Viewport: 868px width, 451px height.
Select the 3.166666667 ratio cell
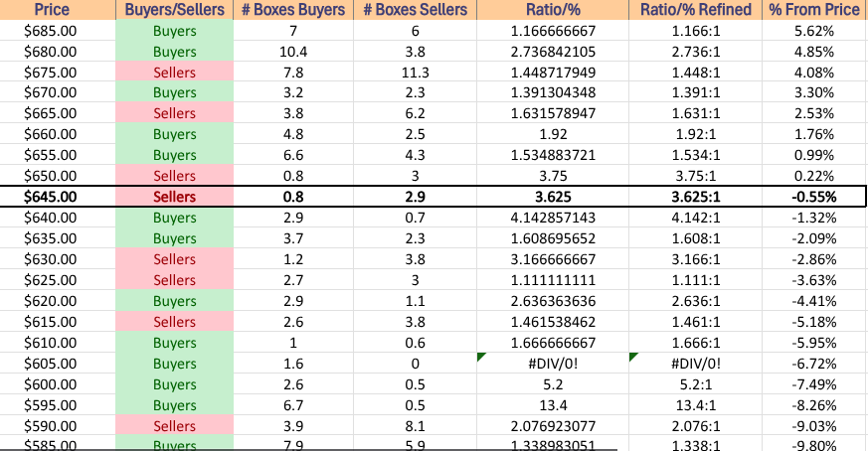(553, 259)
